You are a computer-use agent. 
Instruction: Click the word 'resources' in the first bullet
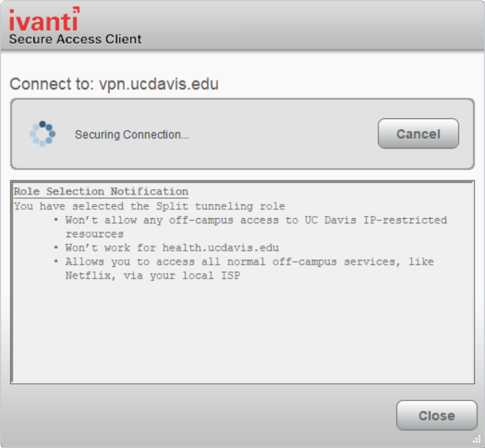tap(93, 234)
